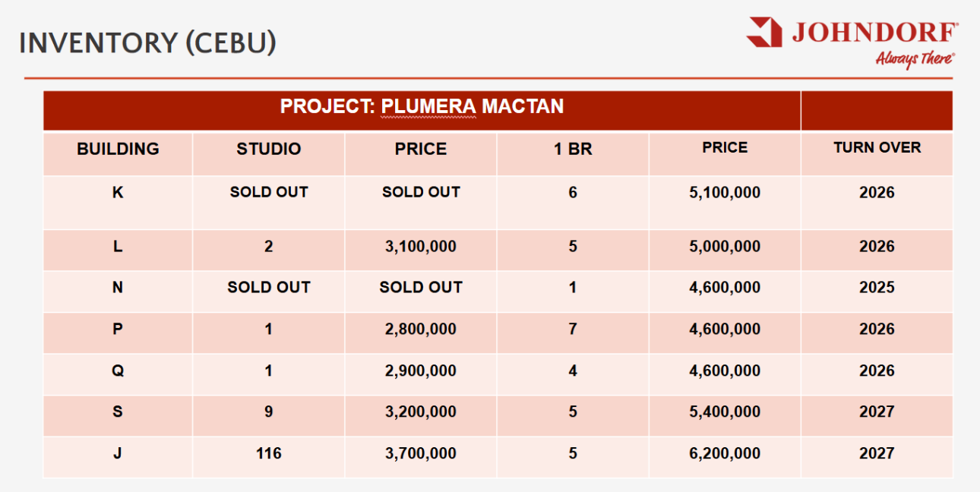
Task: Click the 6,200,000 price cell
Action: [725, 454]
